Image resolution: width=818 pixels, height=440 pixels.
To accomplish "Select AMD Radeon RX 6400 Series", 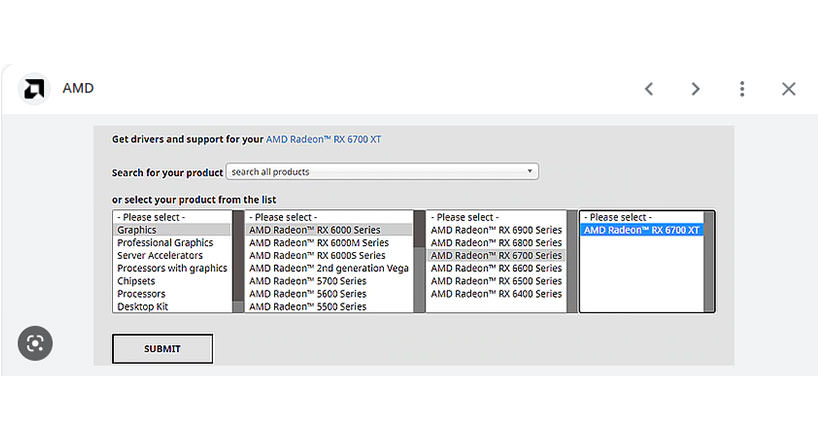I will [x=496, y=294].
